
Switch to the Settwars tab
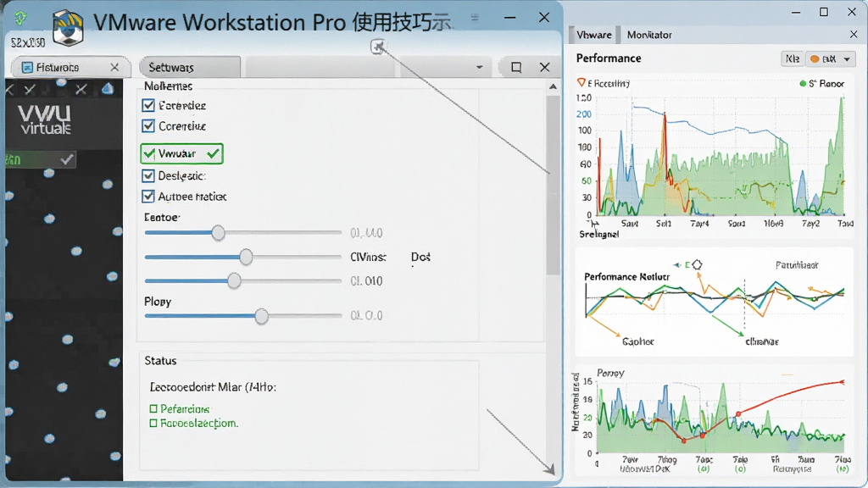point(190,68)
